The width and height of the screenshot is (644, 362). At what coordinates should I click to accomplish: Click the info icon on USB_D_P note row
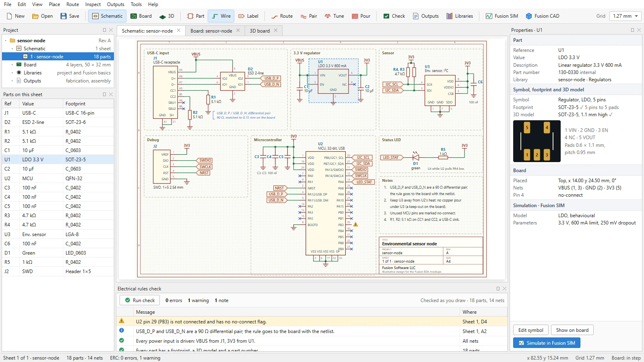(x=122, y=331)
